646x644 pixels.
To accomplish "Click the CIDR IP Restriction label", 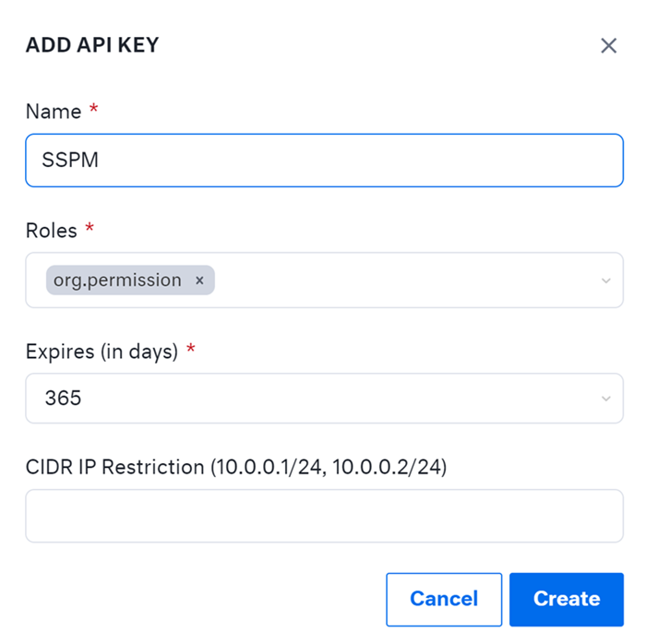I will click(236, 467).
